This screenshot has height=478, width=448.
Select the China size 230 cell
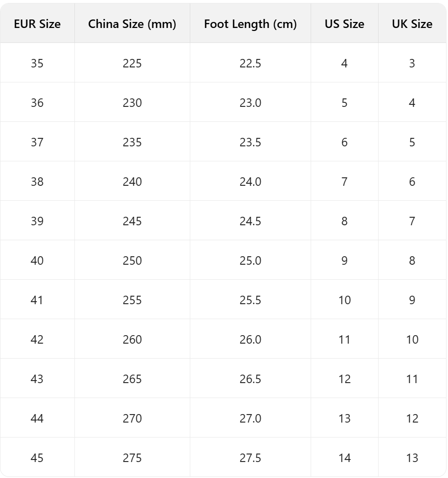[x=132, y=103]
